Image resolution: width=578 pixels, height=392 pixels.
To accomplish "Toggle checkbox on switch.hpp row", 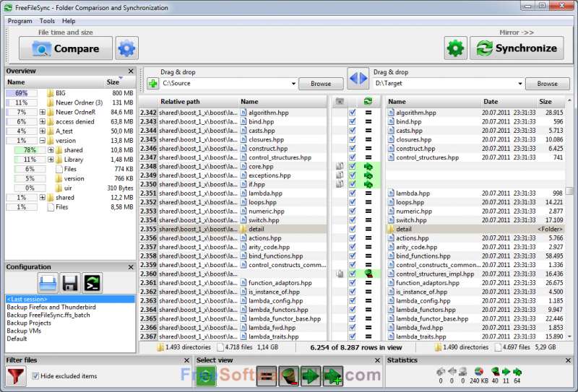I will click(x=353, y=220).
